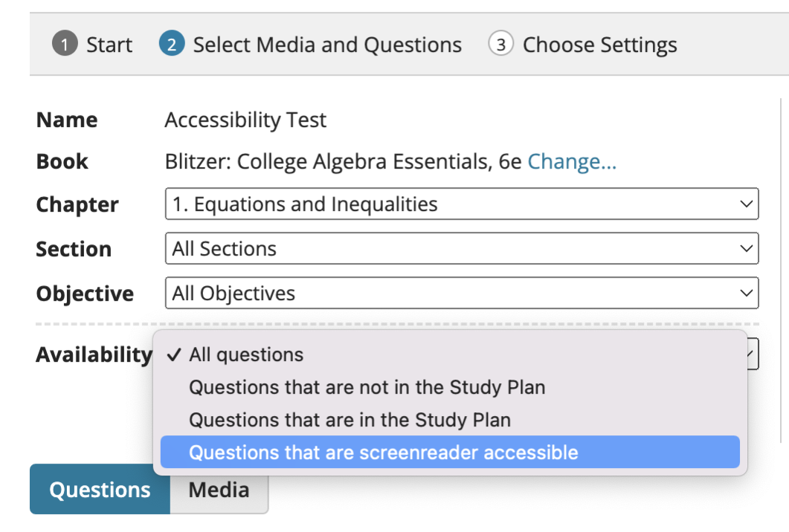
Task: Switch to the Questions tab
Action: click(100, 490)
